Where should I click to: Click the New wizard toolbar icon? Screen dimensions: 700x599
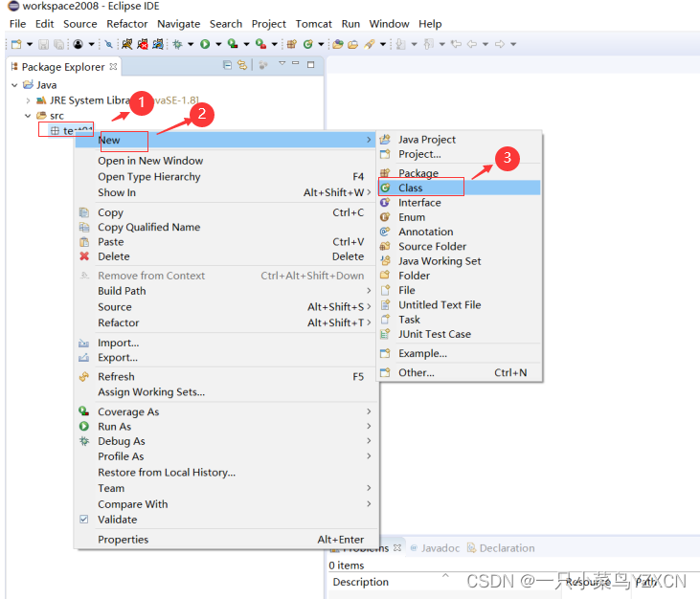coord(16,44)
